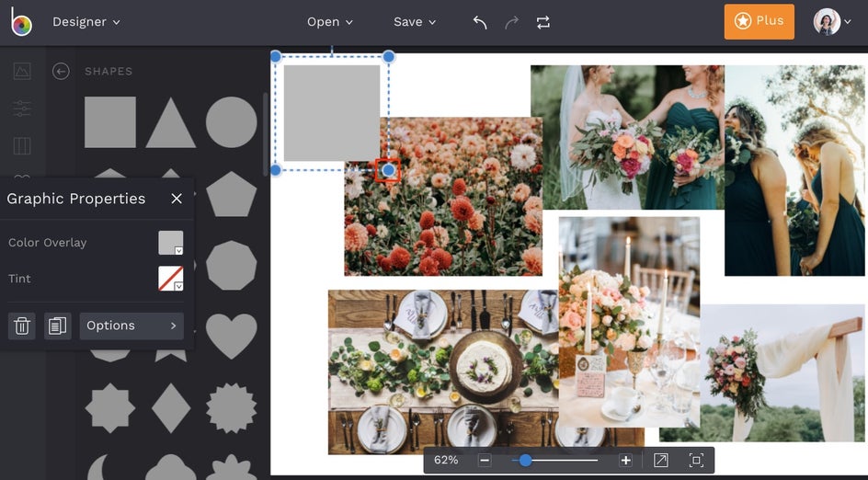Image resolution: width=868 pixels, height=480 pixels.
Task: Open the Color Overlay swatch
Action: [171, 243]
